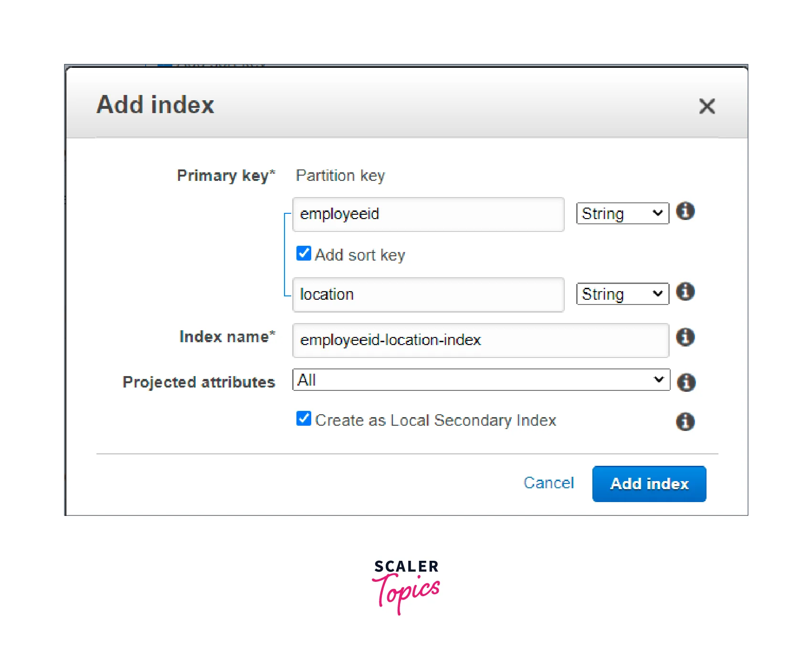Click info icon next to Projected attributes

tap(686, 382)
